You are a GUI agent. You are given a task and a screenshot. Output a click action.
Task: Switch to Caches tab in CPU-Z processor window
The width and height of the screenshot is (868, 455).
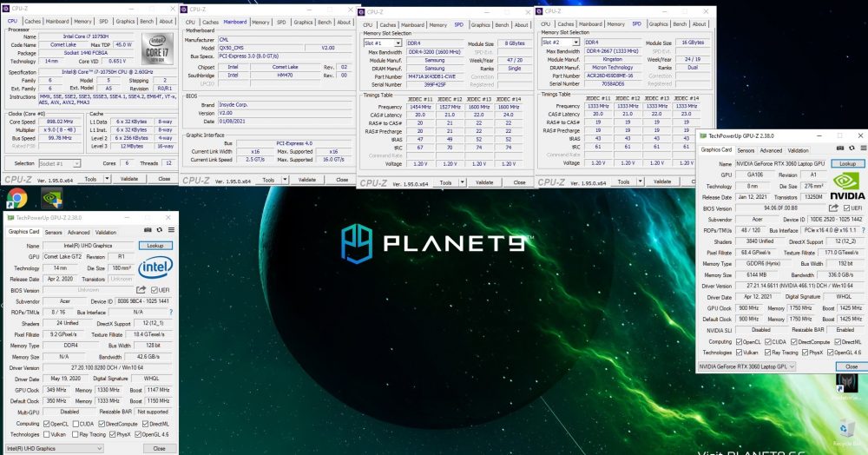click(x=33, y=21)
